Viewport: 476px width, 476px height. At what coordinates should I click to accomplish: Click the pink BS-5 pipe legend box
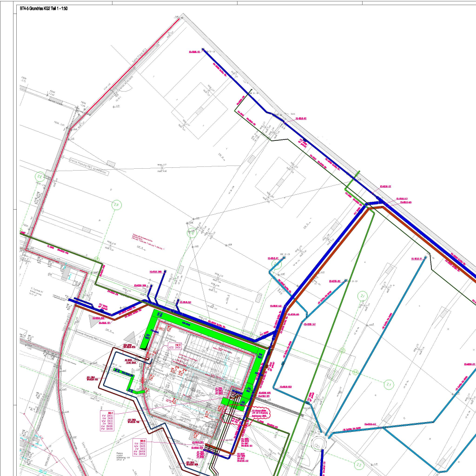[x=140, y=447]
